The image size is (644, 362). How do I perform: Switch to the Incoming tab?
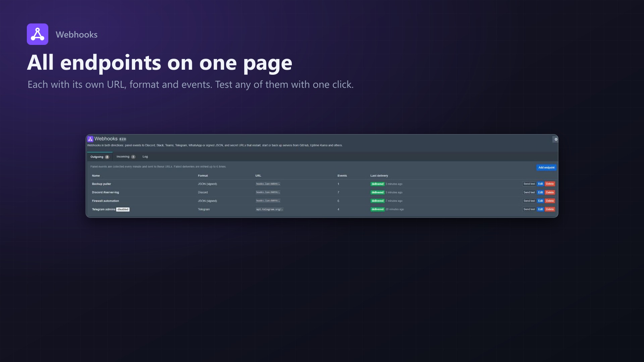pos(126,157)
